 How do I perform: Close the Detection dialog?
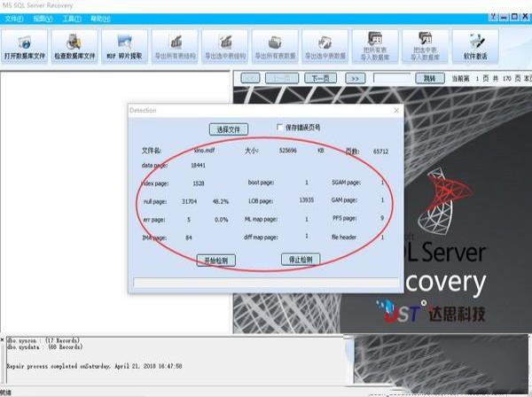click(396, 111)
